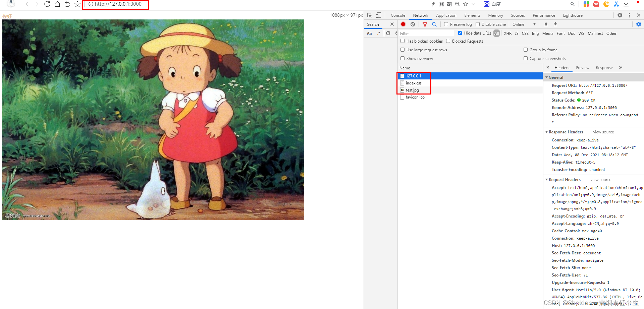The height and width of the screenshot is (309, 644).
Task: Switch to the Application tab
Action: point(446,15)
